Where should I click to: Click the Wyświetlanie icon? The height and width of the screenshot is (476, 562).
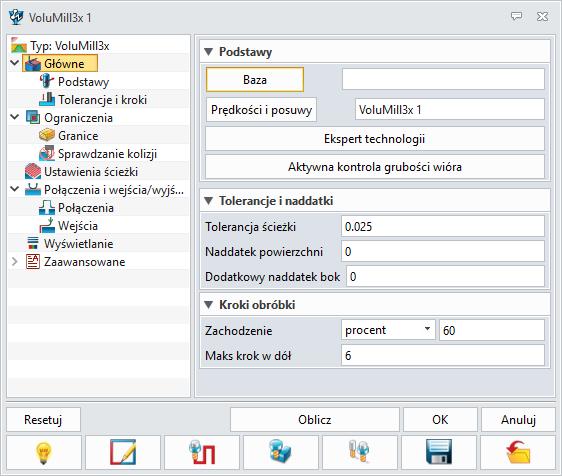(33, 243)
